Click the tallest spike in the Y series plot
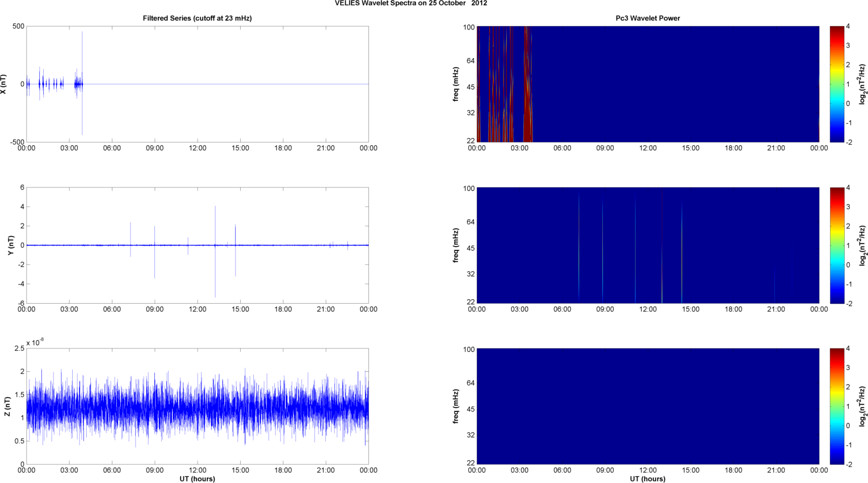This screenshot has height=483, width=868. tap(215, 251)
